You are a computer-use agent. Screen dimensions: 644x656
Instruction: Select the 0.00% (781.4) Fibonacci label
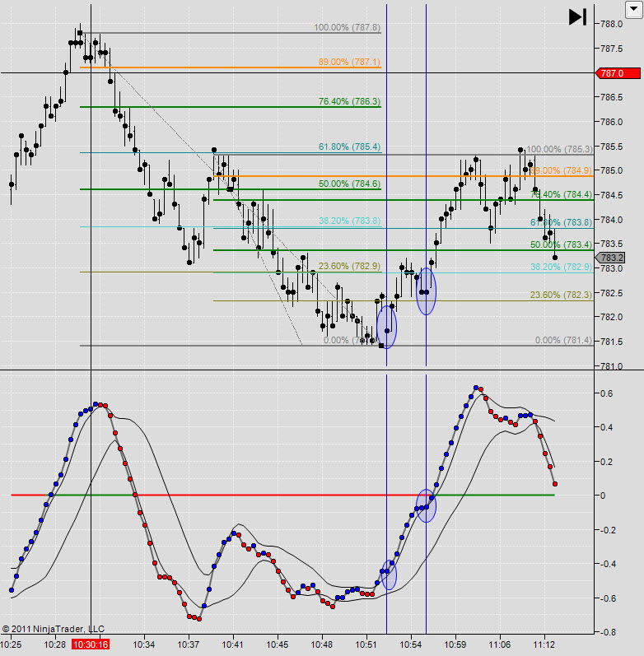[563, 340]
